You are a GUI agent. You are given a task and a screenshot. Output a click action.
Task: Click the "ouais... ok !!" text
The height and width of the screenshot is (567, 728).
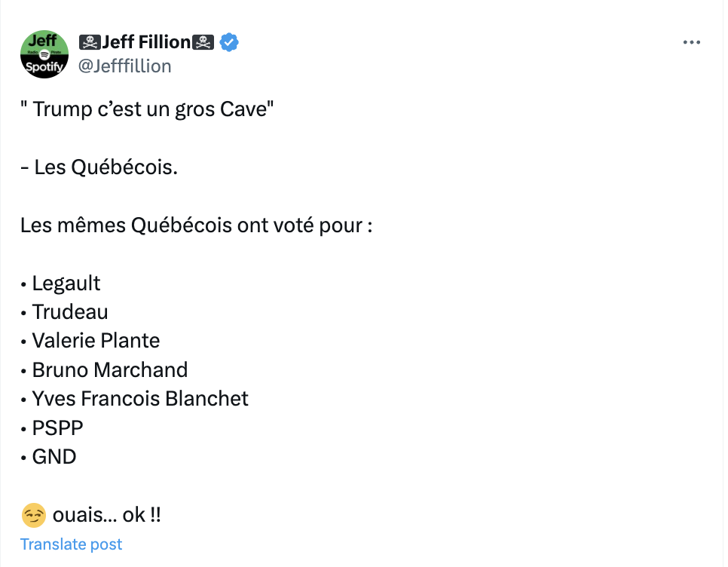pyautogui.click(x=107, y=515)
